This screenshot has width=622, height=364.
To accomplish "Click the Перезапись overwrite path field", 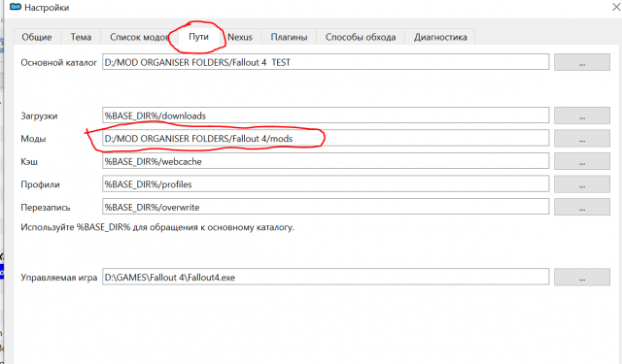I will tap(326, 207).
